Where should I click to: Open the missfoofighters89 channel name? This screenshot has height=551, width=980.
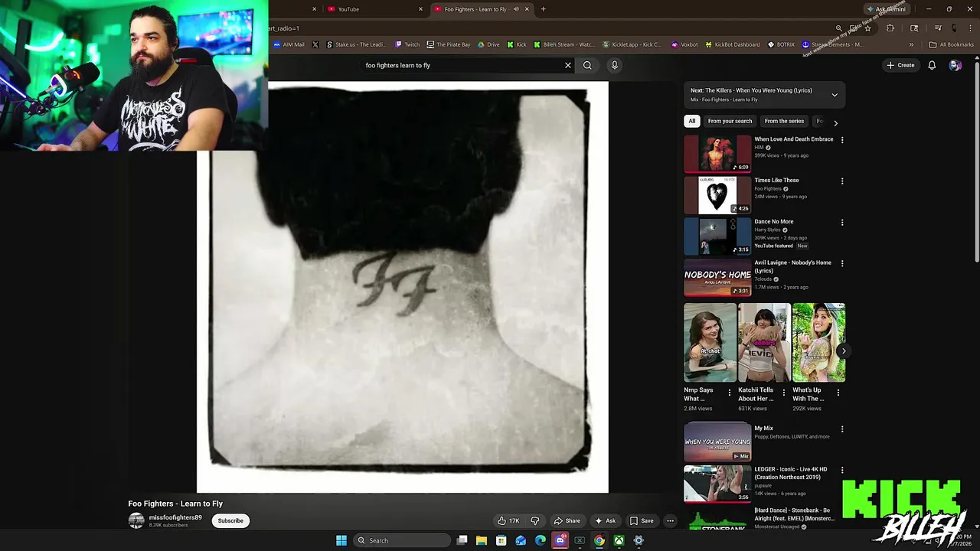coord(175,517)
